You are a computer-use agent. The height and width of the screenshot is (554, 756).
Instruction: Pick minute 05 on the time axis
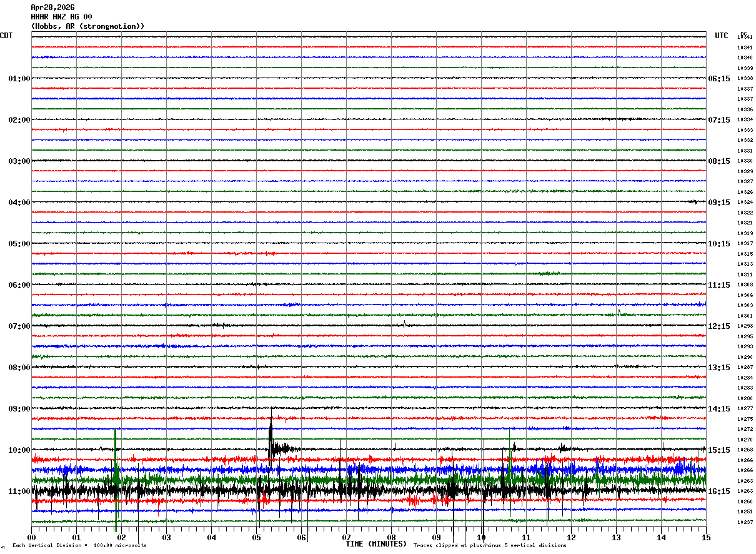click(256, 538)
